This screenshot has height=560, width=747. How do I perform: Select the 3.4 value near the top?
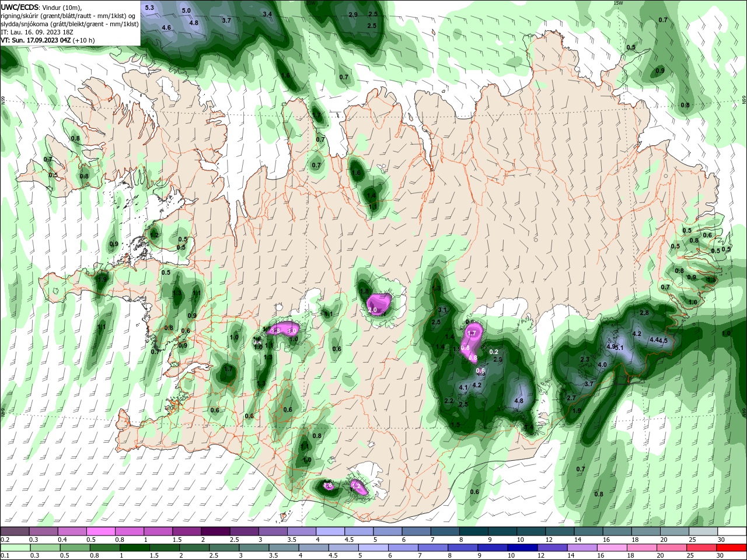pyautogui.click(x=267, y=14)
